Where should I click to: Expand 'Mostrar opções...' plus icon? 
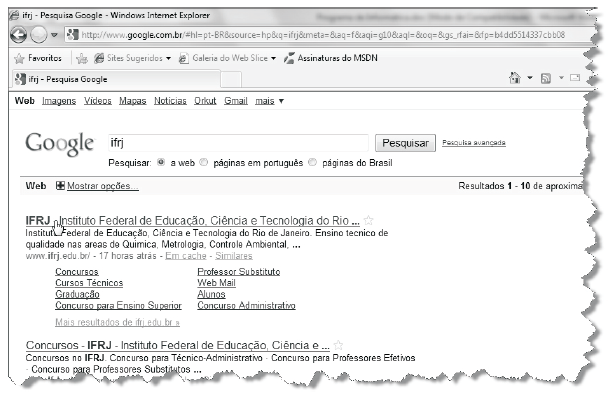tap(60, 186)
